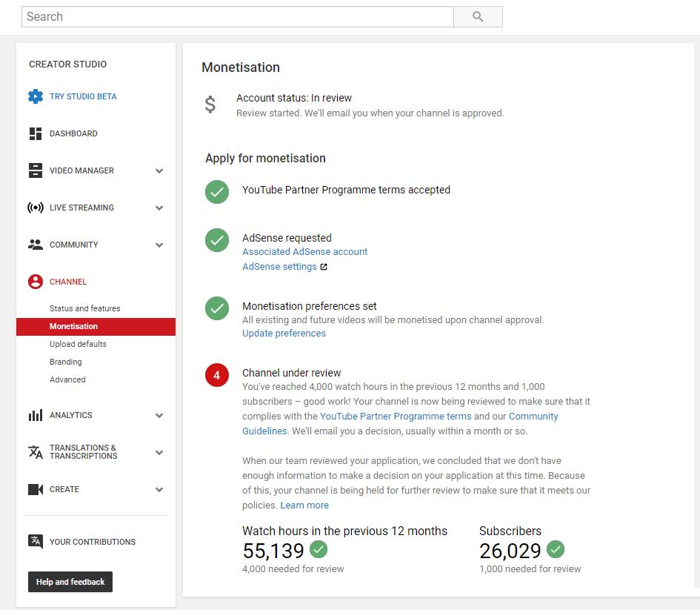Open COMMUNITY section

tap(73, 245)
